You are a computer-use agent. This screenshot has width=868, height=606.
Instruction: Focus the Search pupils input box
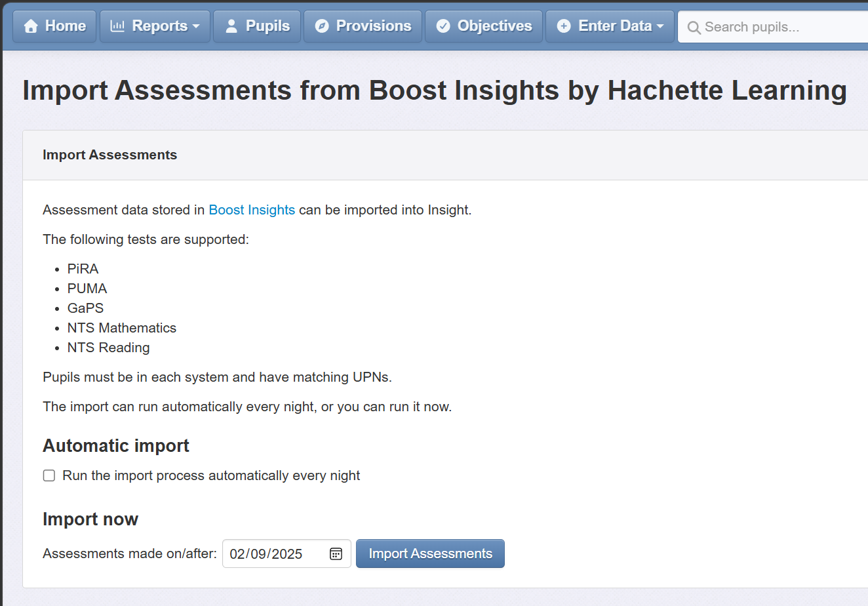(x=774, y=27)
